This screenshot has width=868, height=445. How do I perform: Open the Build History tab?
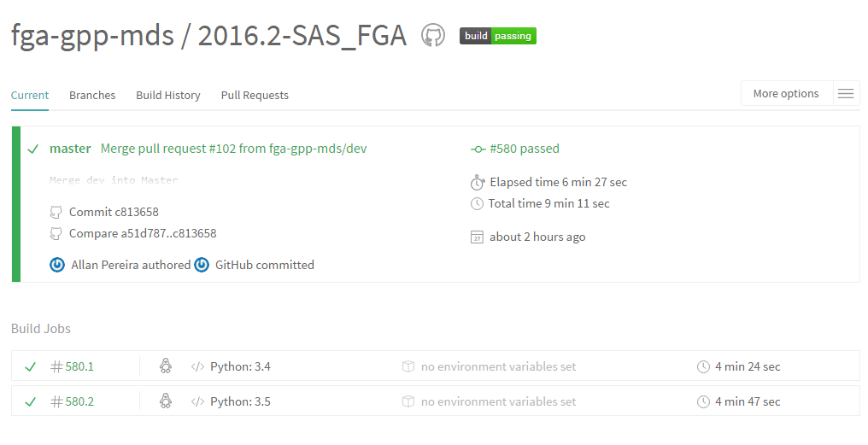click(168, 96)
